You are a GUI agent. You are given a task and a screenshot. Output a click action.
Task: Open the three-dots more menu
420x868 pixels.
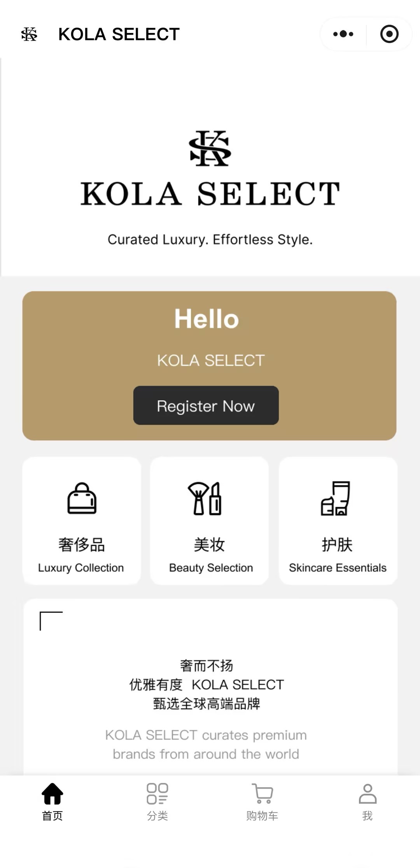coord(343,34)
